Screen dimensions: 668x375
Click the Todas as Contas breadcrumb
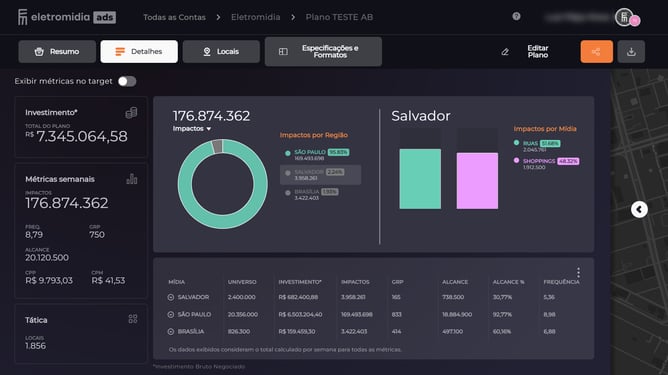(174, 17)
